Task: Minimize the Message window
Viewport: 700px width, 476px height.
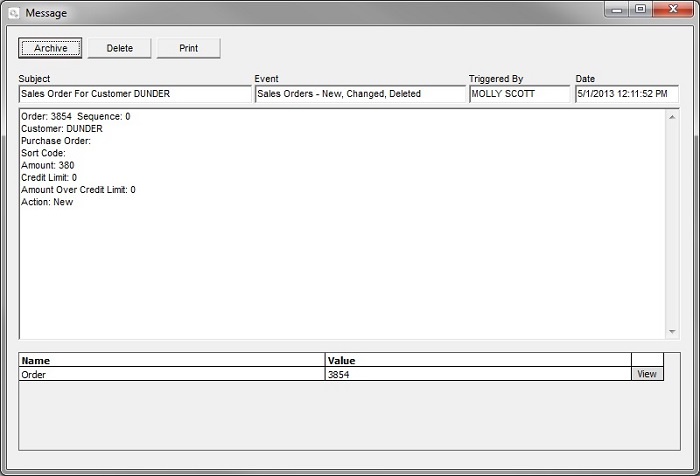Action: [617, 9]
